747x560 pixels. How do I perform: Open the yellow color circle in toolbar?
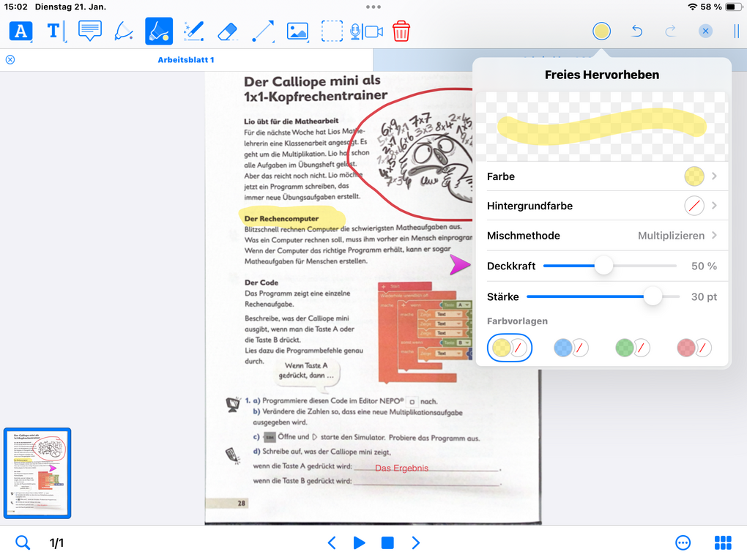point(602,31)
